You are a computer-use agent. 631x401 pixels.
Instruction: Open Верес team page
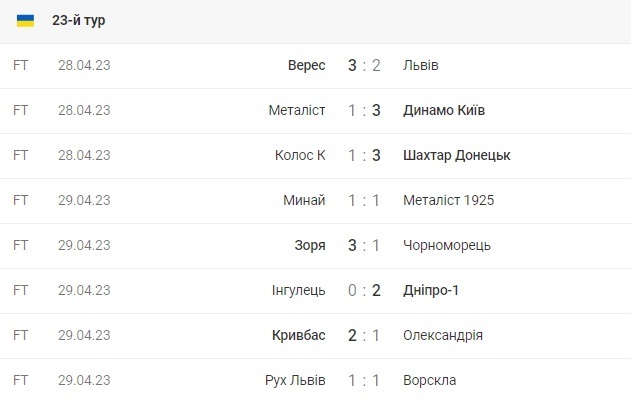tap(306, 65)
